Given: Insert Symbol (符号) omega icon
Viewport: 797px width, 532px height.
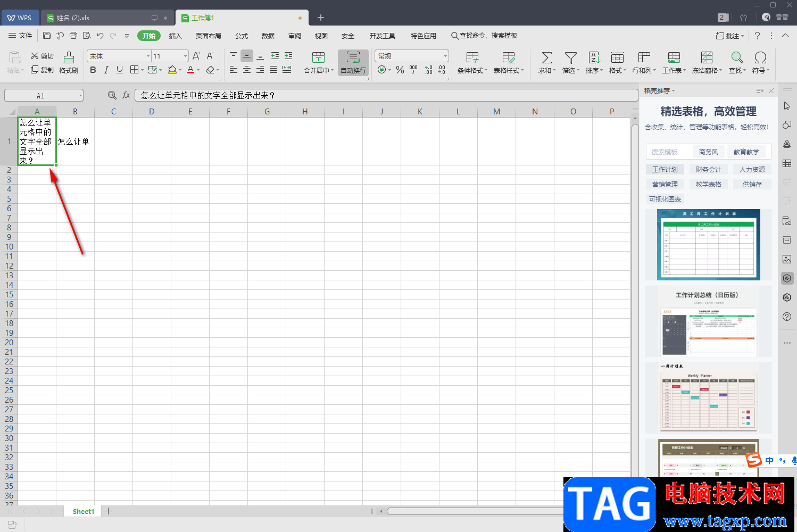Looking at the screenshot, I should pos(760,57).
